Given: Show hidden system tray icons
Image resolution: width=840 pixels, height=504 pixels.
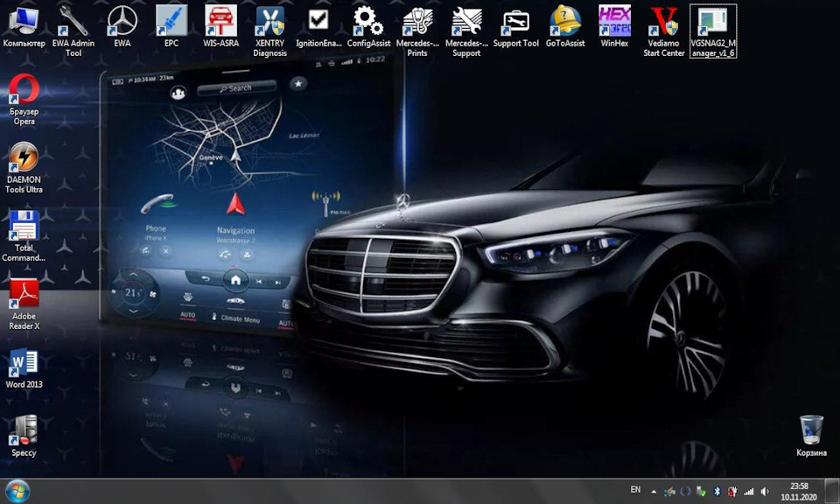Looking at the screenshot, I should pos(654,491).
